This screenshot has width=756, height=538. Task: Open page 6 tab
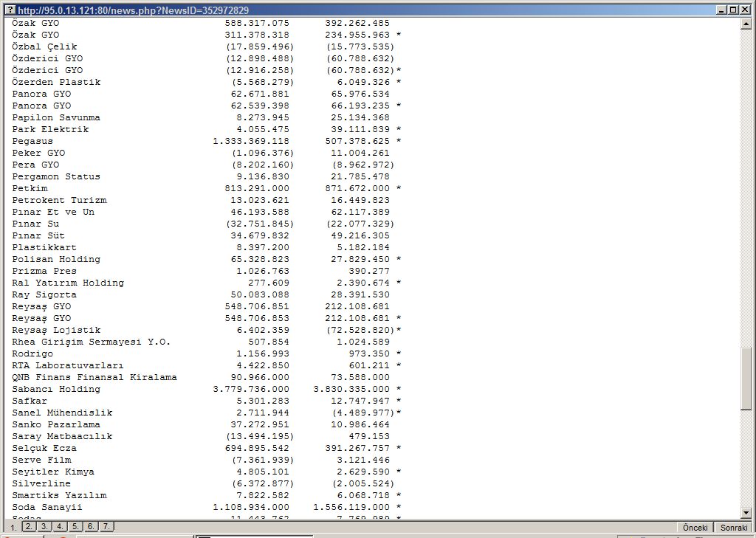(x=91, y=526)
